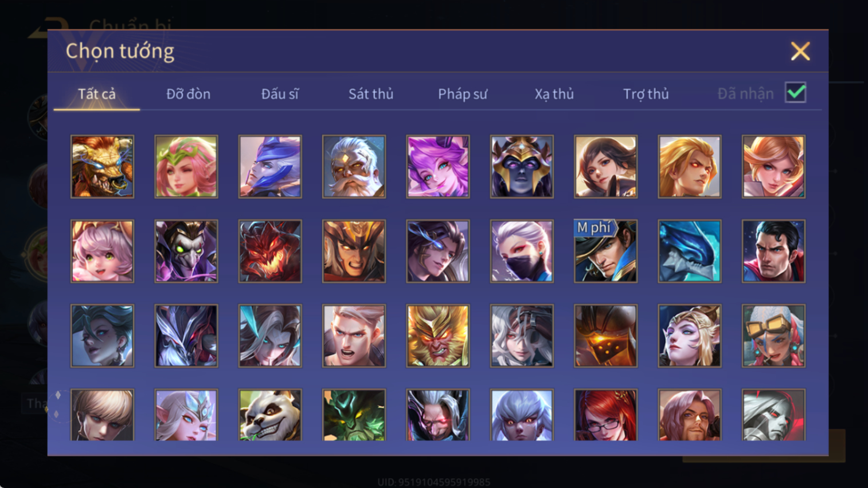This screenshot has width=868, height=488.
Task: Select the red-haired woman with glasses
Action: click(605, 415)
